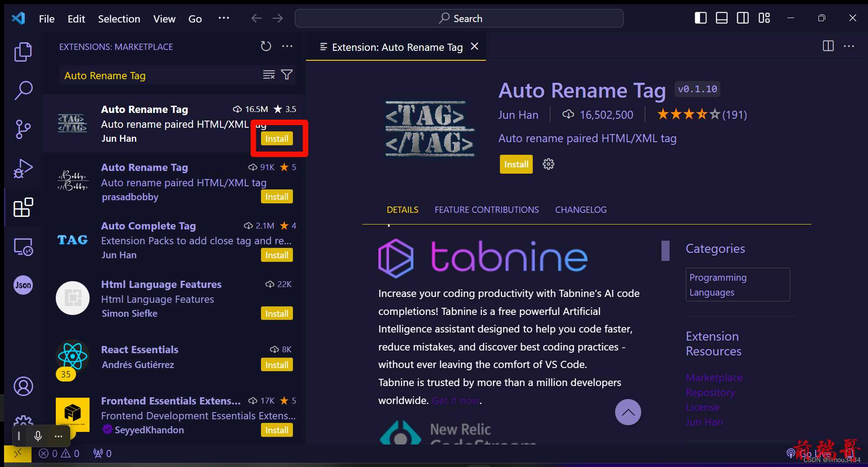Install the Html Language Features extension
The height and width of the screenshot is (467, 868).
277,314
